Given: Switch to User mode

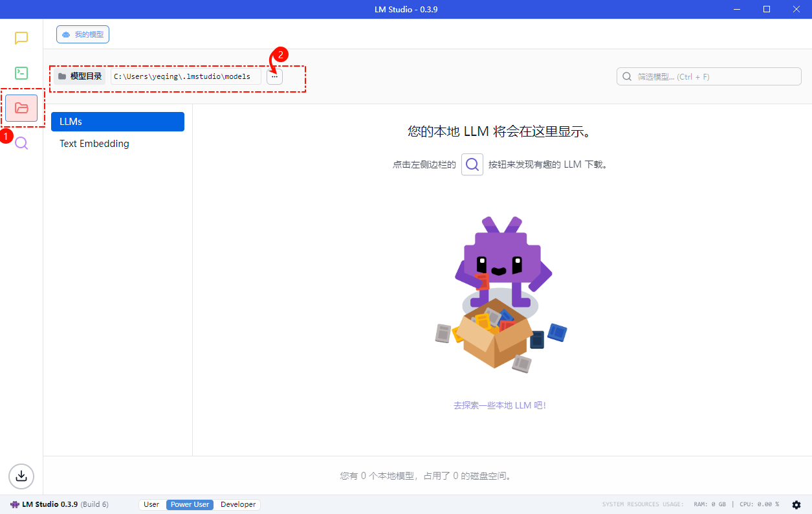Looking at the screenshot, I should 151,504.
